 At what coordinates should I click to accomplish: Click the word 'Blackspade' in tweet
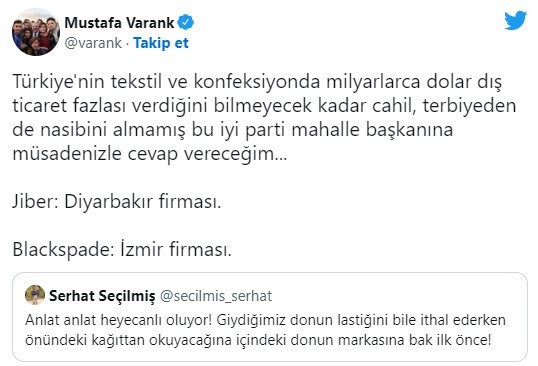pos(61,249)
